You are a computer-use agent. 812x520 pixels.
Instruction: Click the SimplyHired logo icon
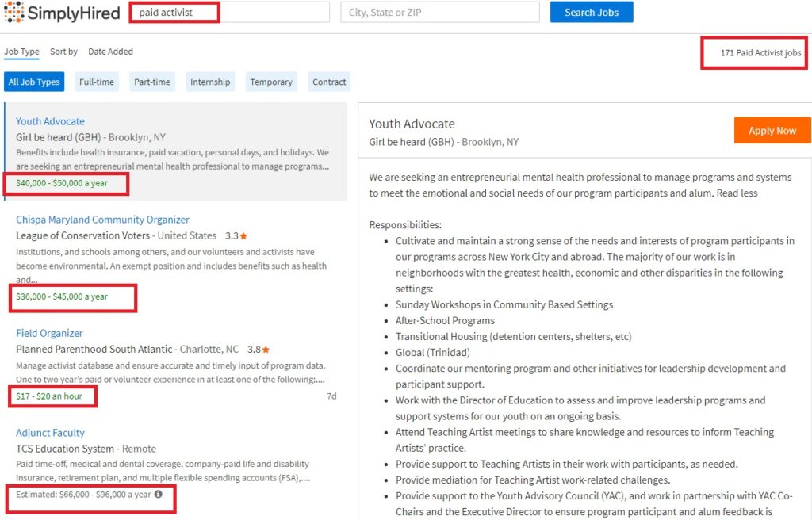14,13
